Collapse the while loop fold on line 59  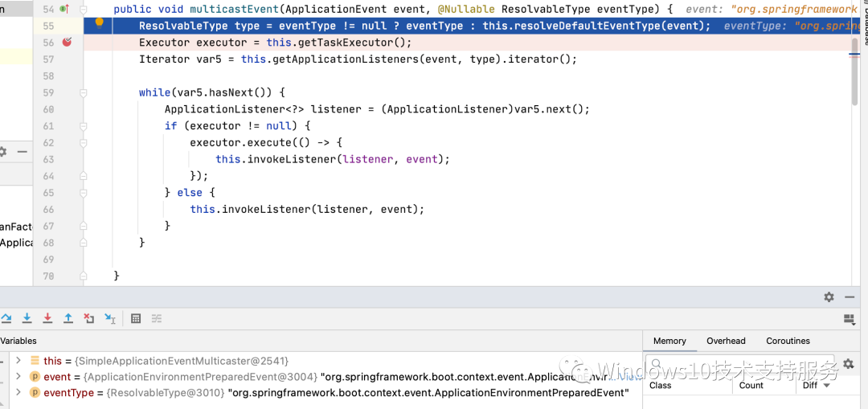click(x=84, y=93)
